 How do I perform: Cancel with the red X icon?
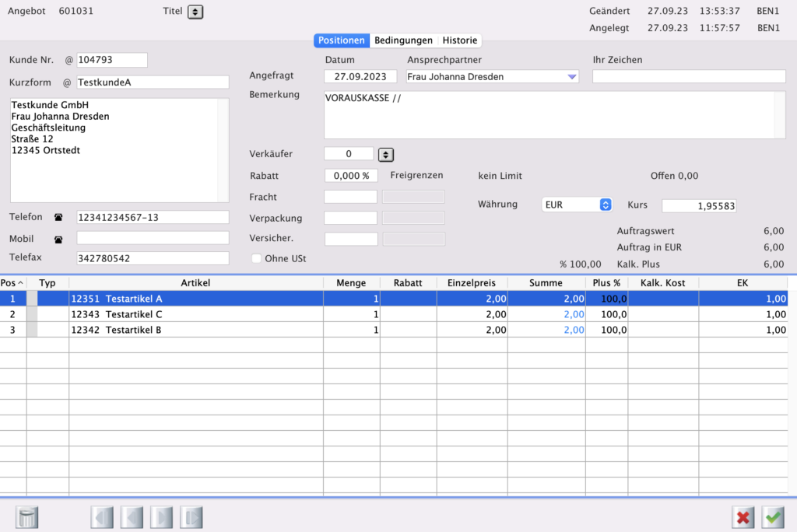743,517
